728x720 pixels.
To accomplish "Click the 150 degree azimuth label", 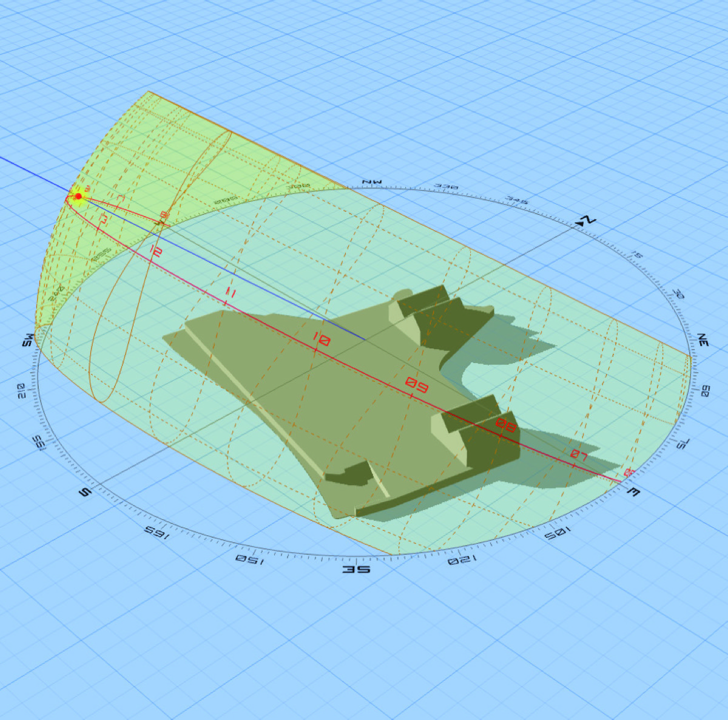I will coord(249,559).
